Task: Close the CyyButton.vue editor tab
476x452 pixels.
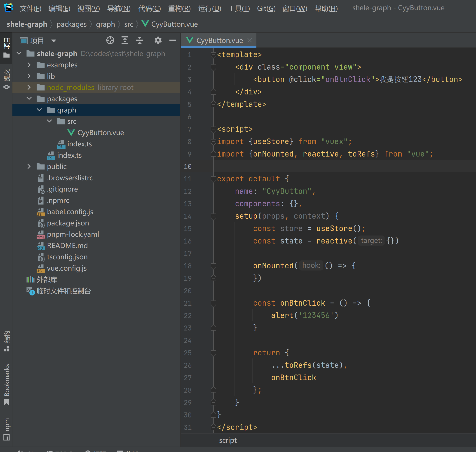Action: pos(250,40)
